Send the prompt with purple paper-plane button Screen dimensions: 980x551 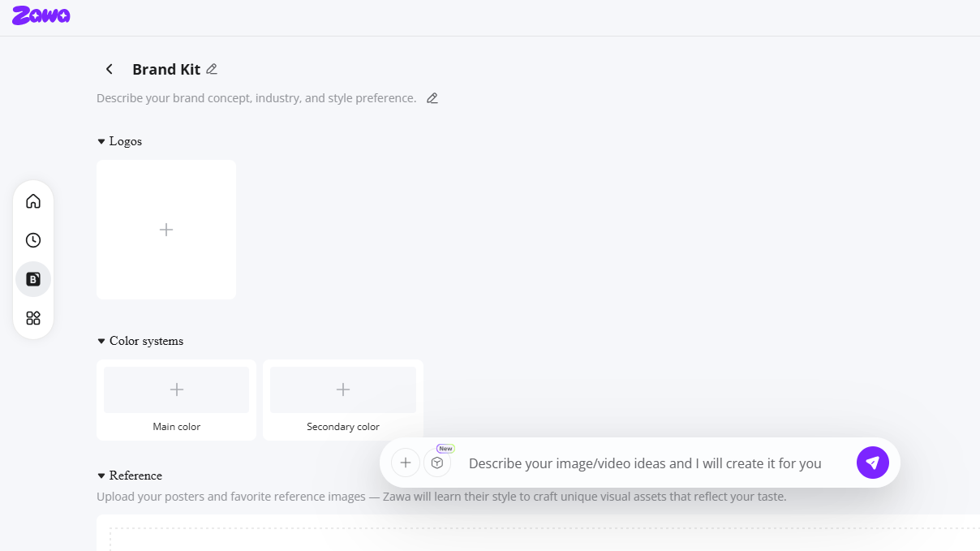coord(872,463)
